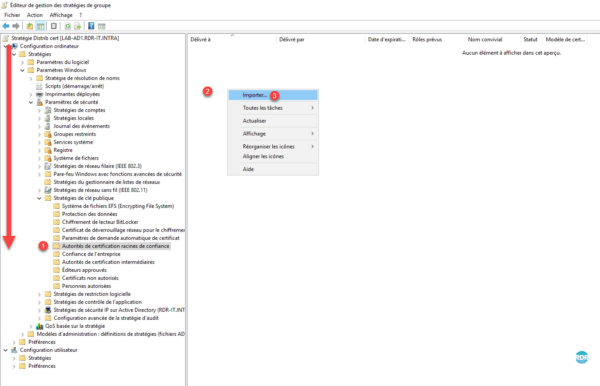Click the gray Forward arrow in the toolbar

coord(16,26)
